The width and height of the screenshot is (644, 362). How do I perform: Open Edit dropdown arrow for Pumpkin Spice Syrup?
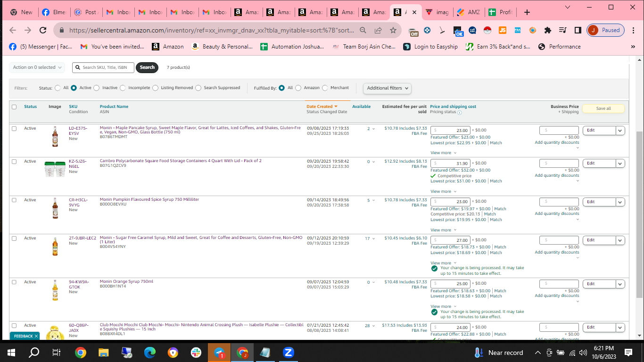(620, 202)
